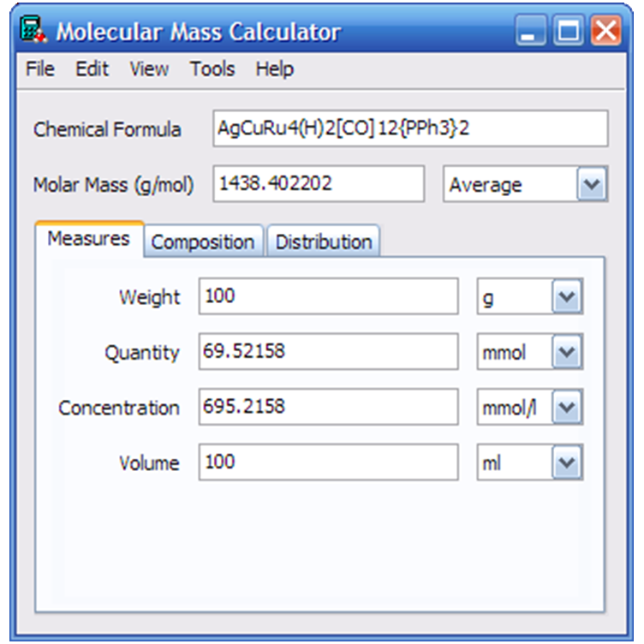Open the Edit menu
This screenshot has height=644, width=644.
[x=92, y=69]
